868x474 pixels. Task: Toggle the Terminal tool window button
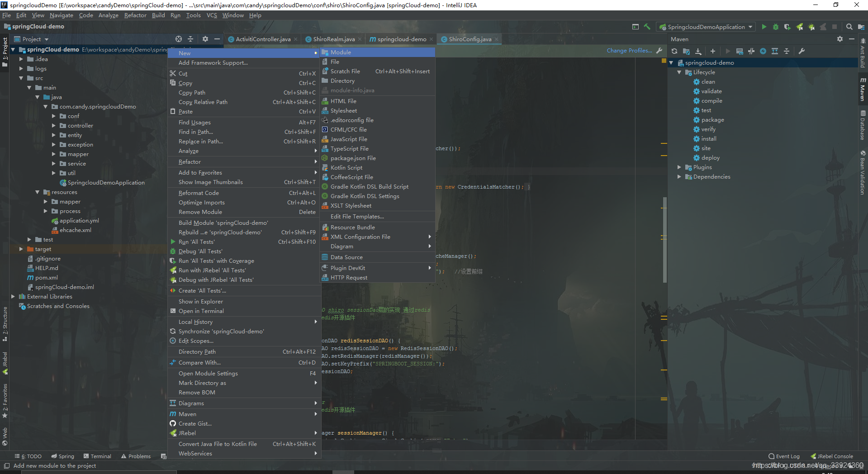(97, 456)
